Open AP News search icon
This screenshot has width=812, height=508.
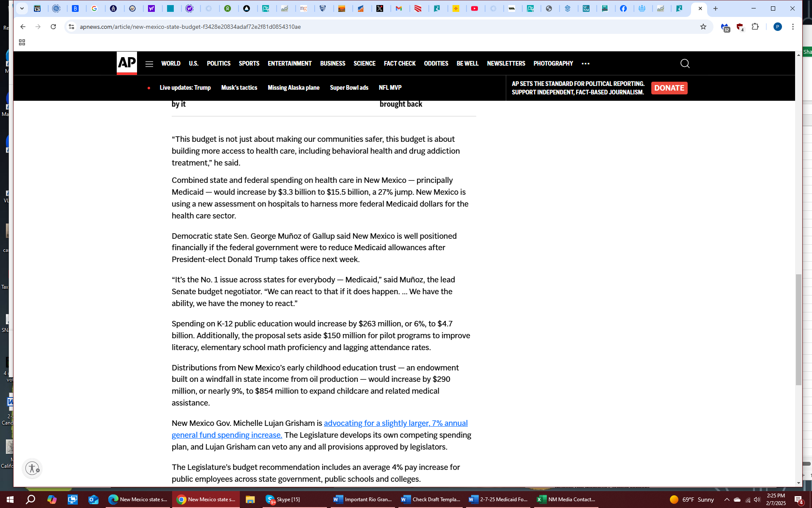point(685,63)
